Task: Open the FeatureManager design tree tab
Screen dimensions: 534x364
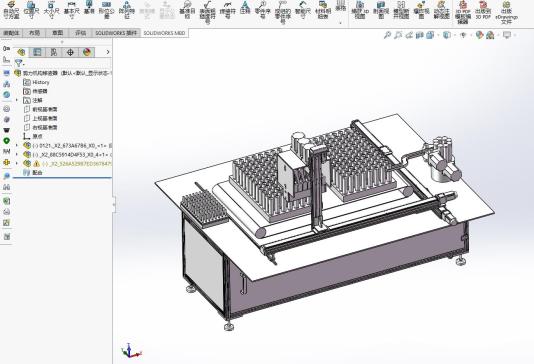Action: click(x=21, y=52)
